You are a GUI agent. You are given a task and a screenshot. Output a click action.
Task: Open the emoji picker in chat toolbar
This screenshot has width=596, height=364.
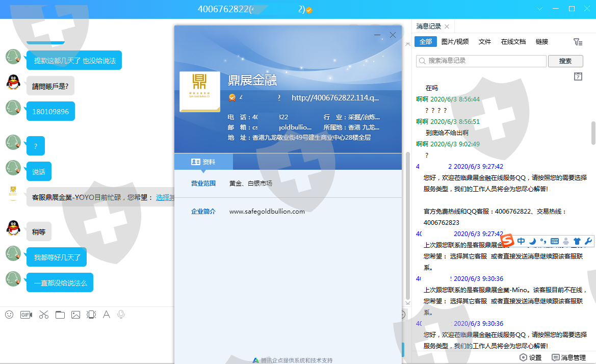pos(9,315)
